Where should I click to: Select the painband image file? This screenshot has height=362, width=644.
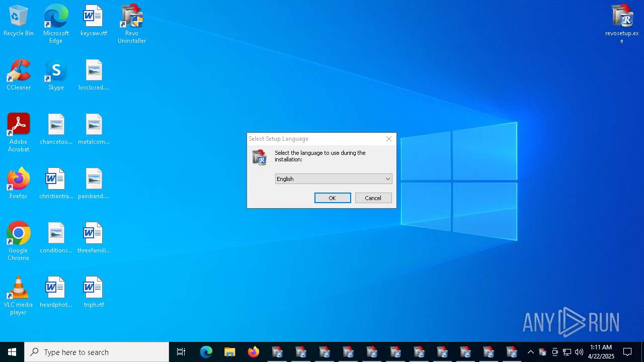[x=94, y=184]
